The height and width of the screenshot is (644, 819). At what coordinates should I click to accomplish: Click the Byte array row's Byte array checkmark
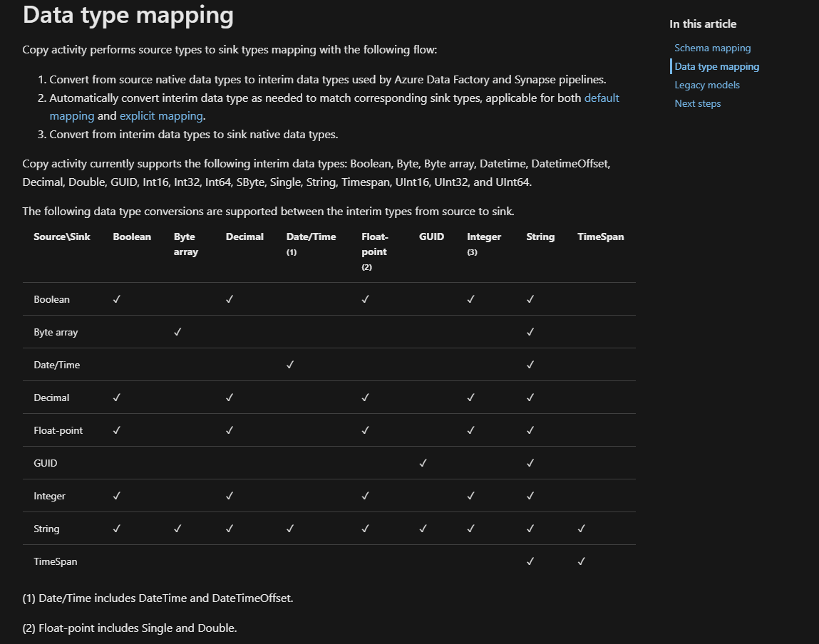pyautogui.click(x=177, y=332)
